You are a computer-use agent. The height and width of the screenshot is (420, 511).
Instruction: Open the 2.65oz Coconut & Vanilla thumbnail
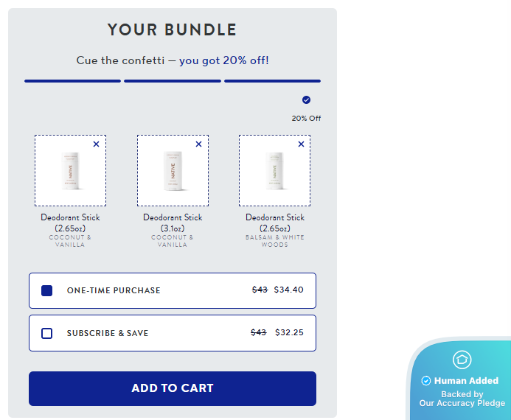(70, 171)
